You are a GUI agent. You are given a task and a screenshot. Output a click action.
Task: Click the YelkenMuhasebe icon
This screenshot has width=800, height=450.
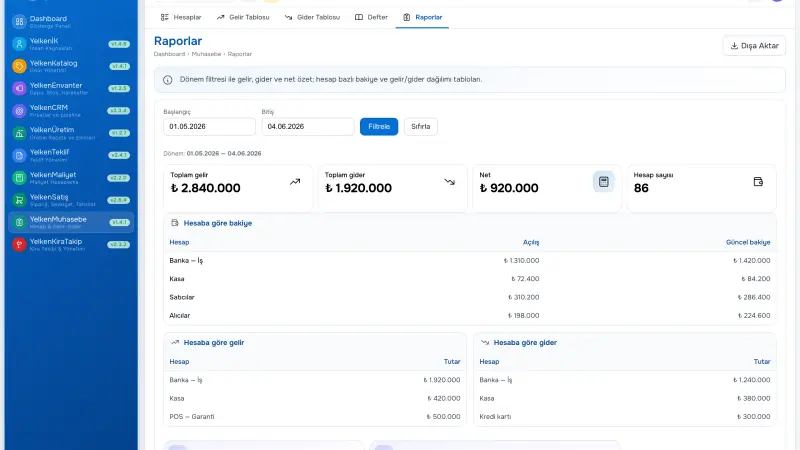(19, 222)
